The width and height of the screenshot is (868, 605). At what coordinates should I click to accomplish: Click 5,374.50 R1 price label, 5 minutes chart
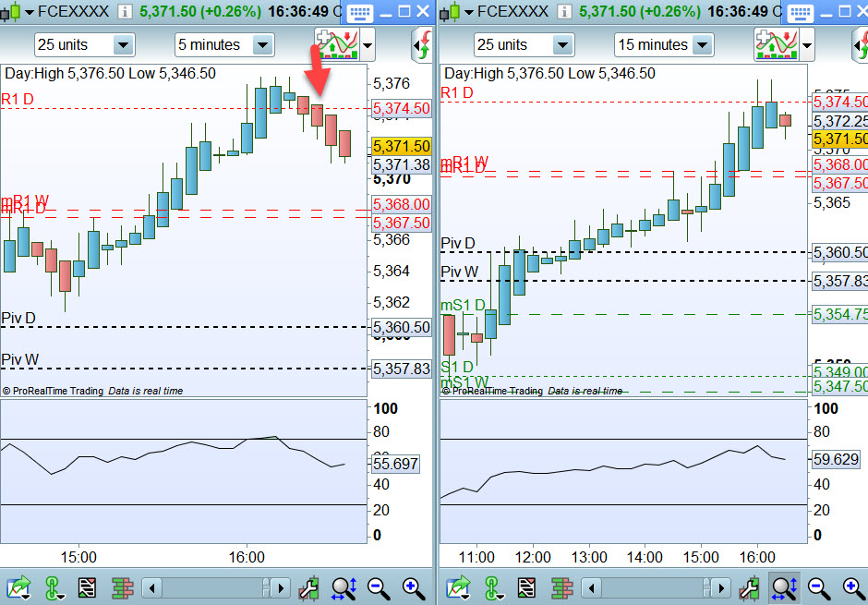point(402,108)
